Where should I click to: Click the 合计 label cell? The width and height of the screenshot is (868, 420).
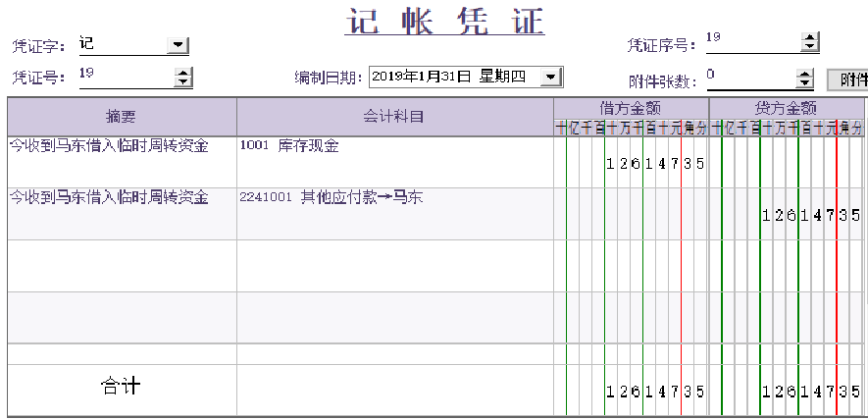point(122,387)
